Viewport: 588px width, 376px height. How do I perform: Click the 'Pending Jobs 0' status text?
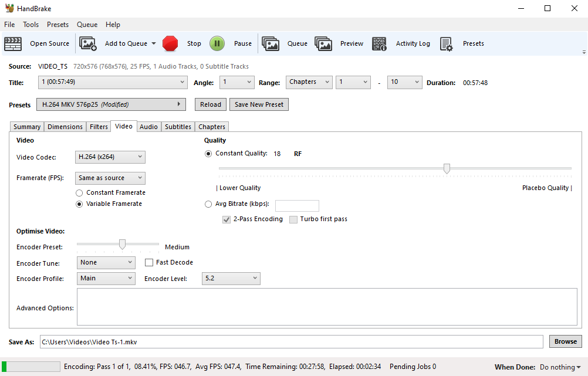(x=413, y=367)
